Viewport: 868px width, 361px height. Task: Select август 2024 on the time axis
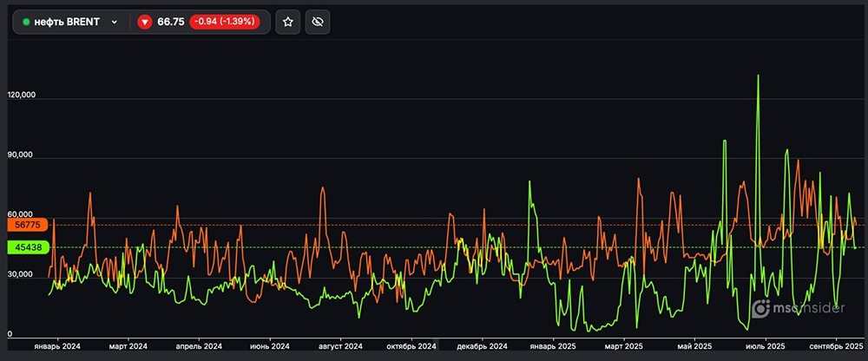pyautogui.click(x=340, y=346)
